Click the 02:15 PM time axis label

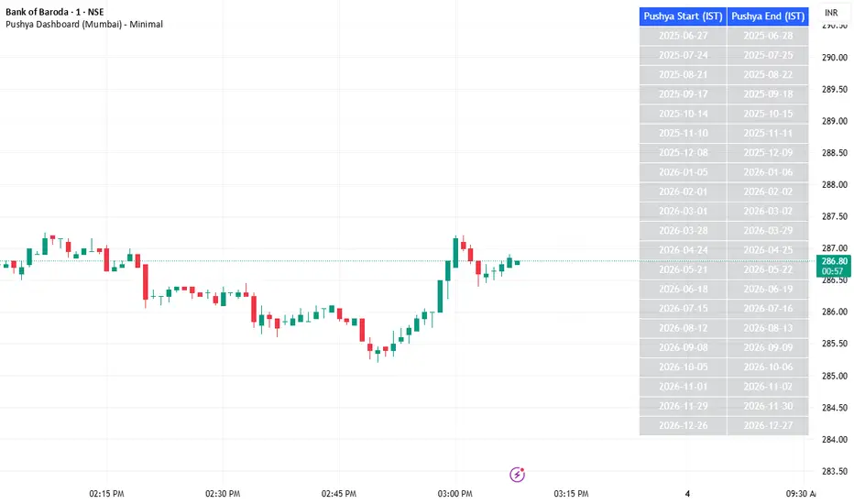point(107,493)
